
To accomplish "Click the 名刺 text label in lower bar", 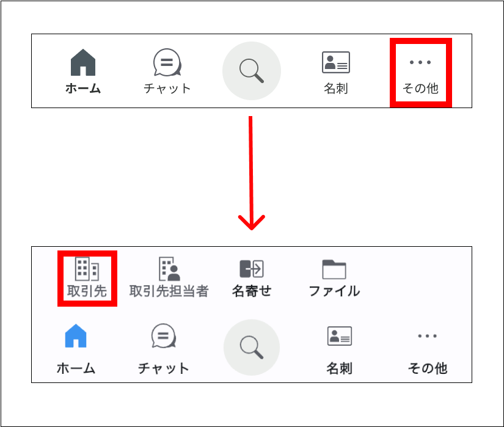I will tap(340, 368).
